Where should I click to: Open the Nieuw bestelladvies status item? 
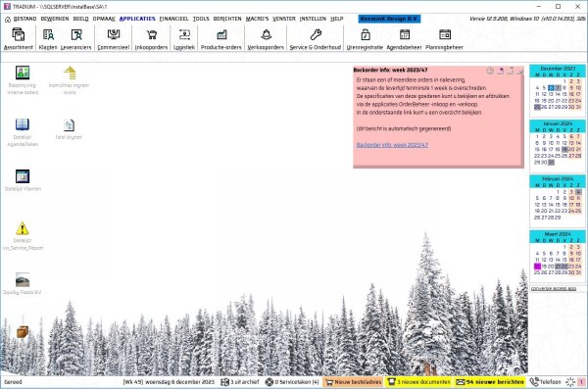[x=354, y=382]
